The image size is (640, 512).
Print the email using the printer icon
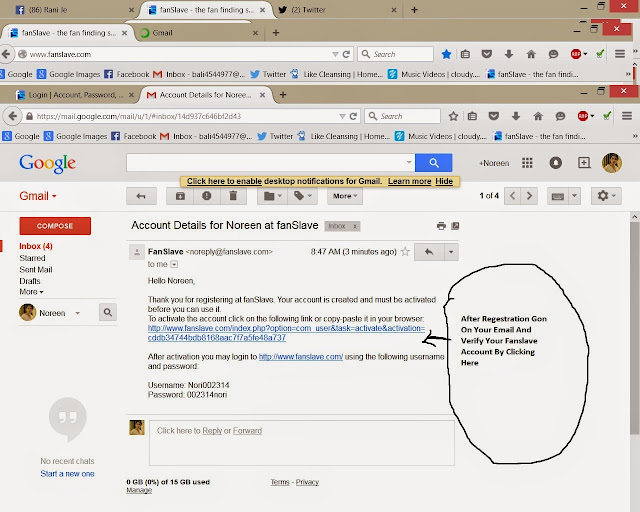(441, 226)
